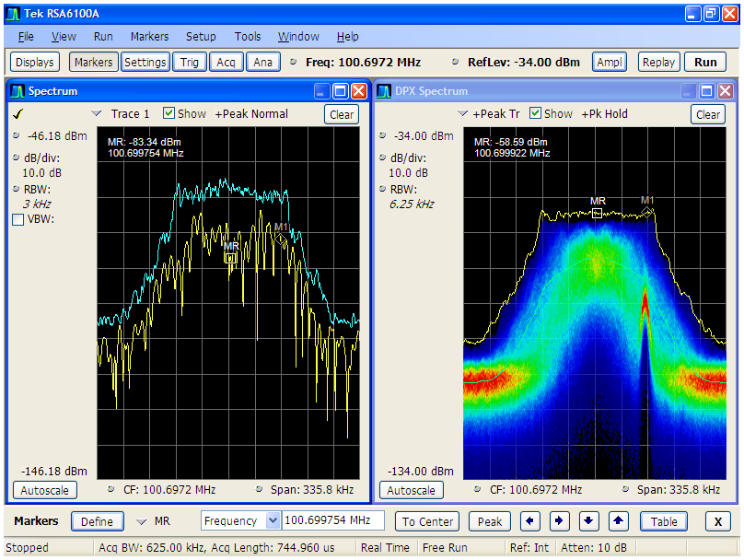Click the upward peak search arrow icon
The height and width of the screenshot is (560, 744).
coord(618,521)
